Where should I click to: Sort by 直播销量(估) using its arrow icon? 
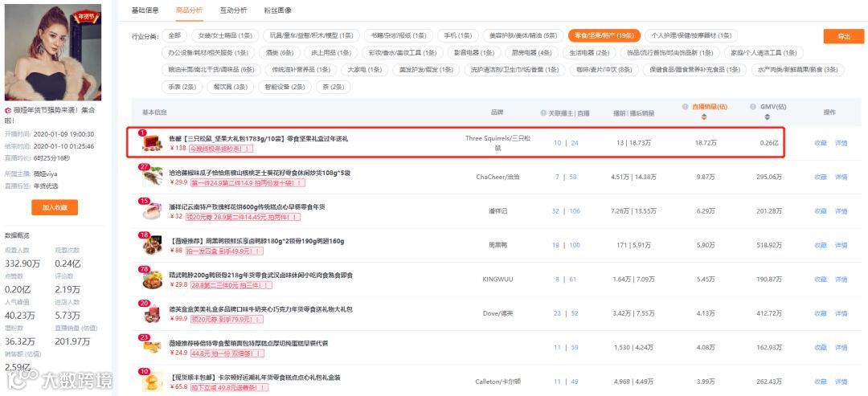point(704,116)
